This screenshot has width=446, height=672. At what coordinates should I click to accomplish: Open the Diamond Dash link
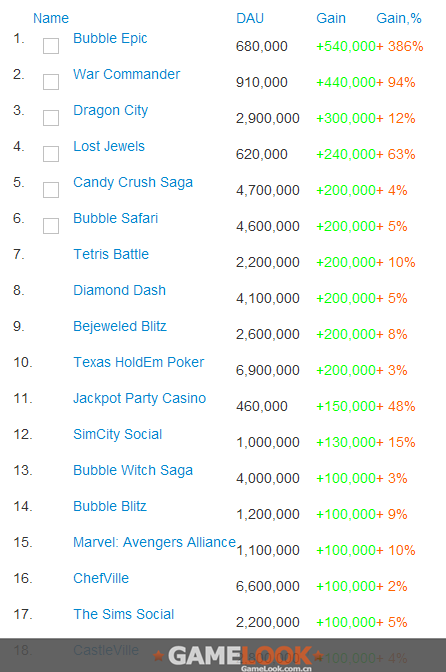click(x=120, y=290)
